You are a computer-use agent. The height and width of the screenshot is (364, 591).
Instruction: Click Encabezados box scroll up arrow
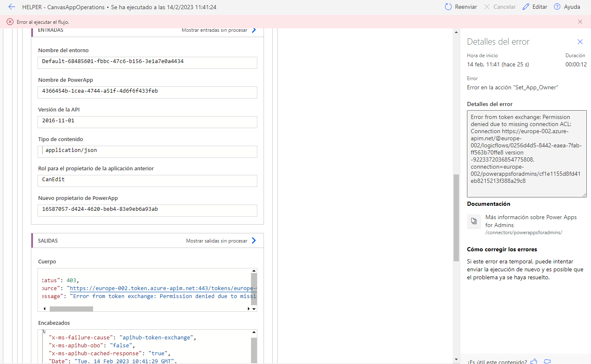click(x=254, y=332)
